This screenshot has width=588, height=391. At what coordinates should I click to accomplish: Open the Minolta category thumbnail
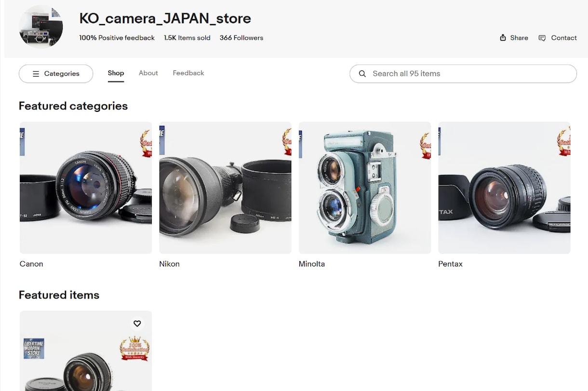point(365,188)
